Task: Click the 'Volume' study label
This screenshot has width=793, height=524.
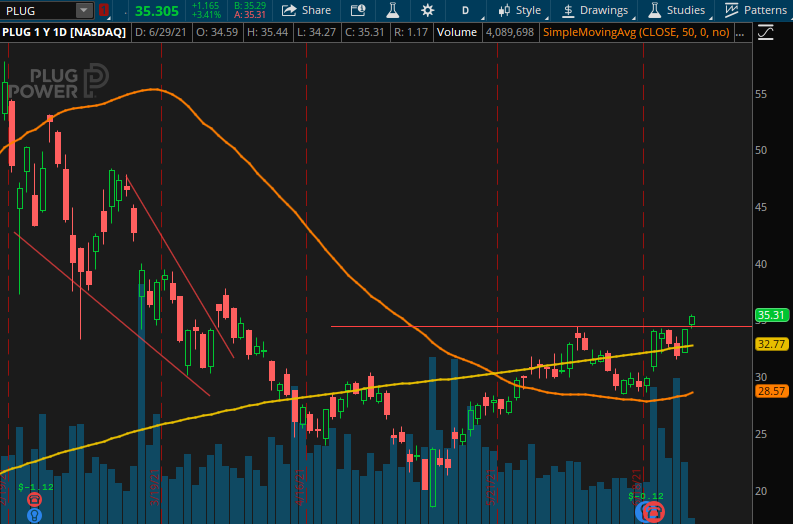Action: (457, 32)
